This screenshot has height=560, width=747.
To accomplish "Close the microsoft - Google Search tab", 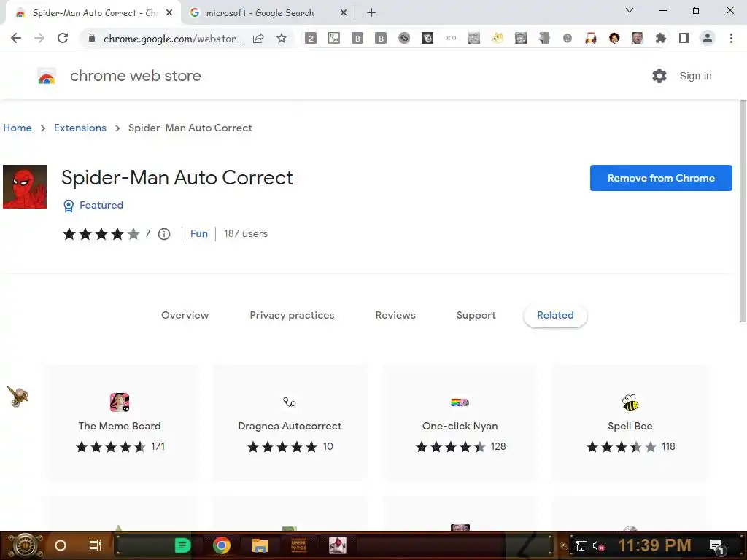I will 343,13.
